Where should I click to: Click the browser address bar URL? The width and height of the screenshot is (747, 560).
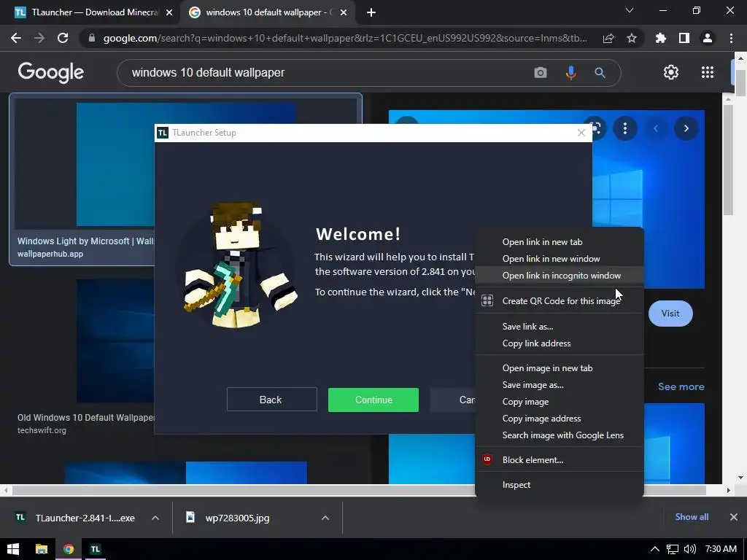pyautogui.click(x=345, y=38)
